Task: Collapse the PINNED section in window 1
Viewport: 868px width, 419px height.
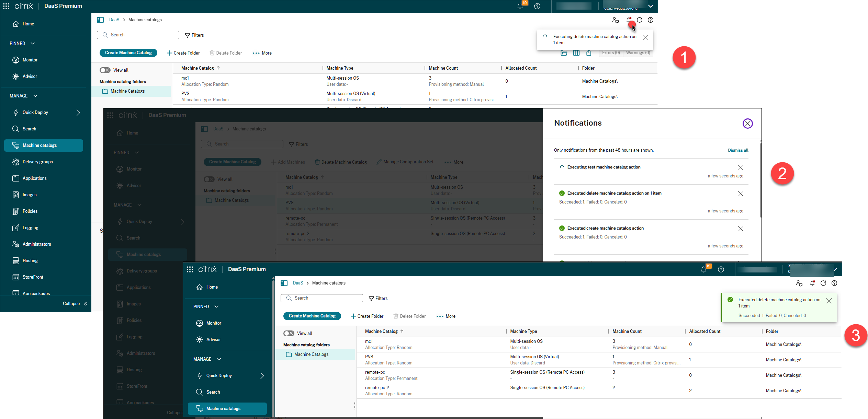Action: coord(33,43)
